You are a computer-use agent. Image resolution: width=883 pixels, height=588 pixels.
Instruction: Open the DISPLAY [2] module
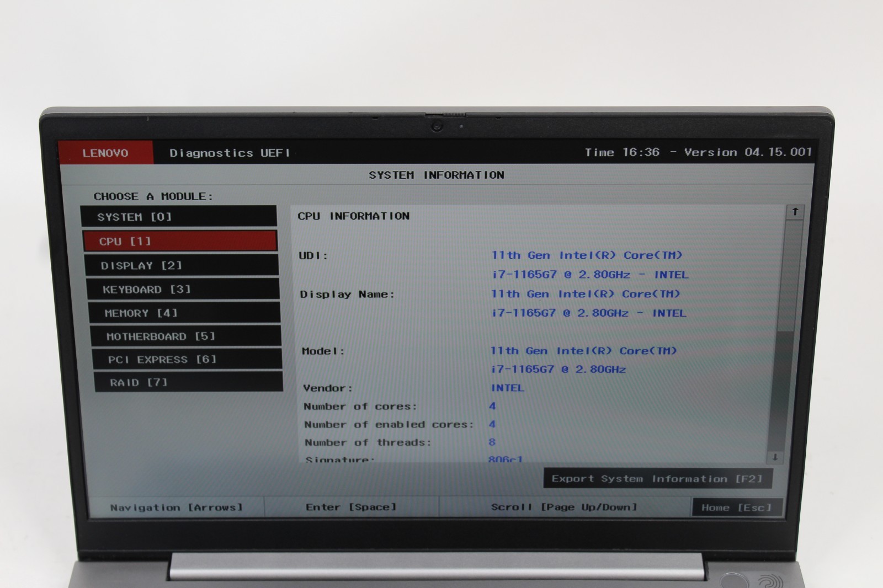(182, 265)
